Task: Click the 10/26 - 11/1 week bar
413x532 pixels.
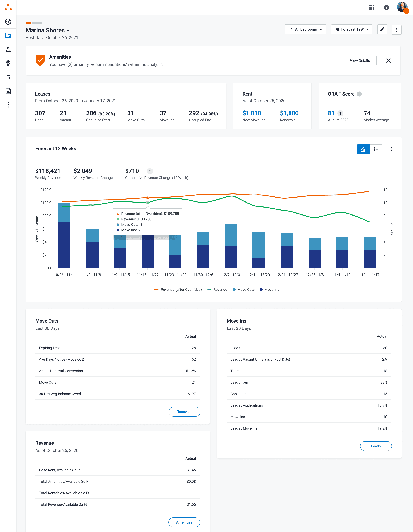Action: [x=64, y=236]
